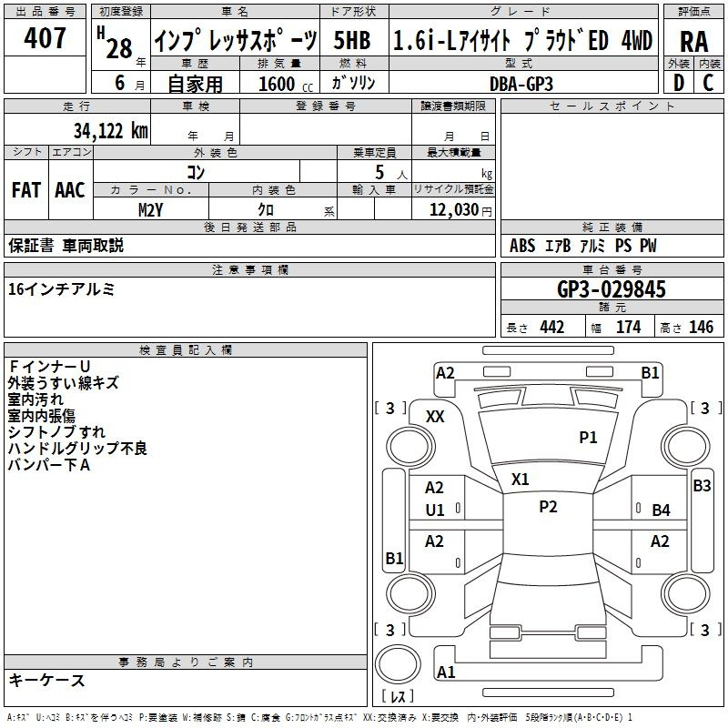This screenshot has width=728, height=728.
Task: Select the seating capacity 5 人
Action: click(390, 172)
